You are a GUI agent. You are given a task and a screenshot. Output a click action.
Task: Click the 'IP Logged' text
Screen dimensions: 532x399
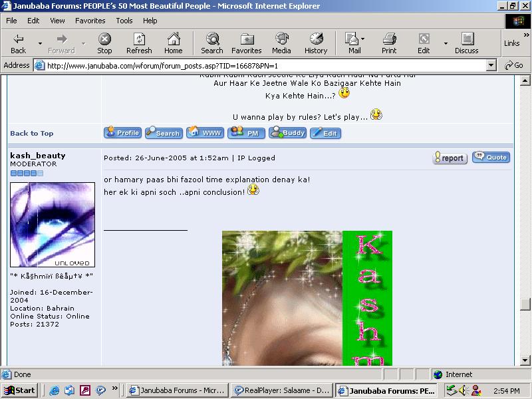click(x=256, y=158)
